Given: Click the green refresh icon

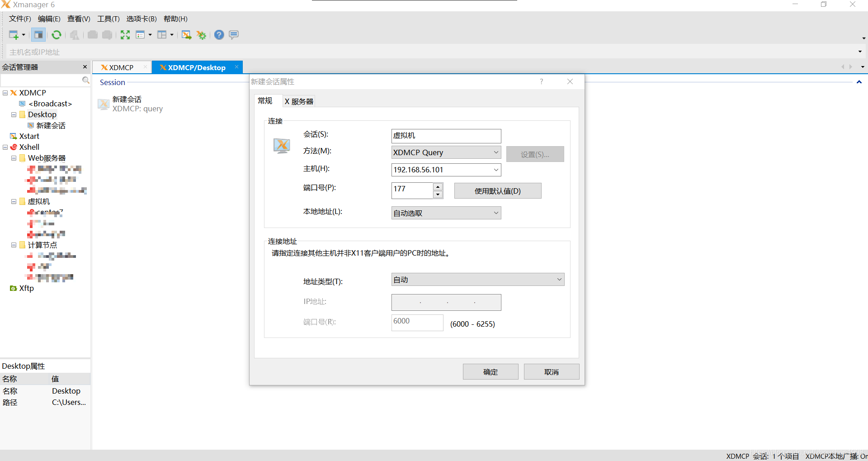Looking at the screenshot, I should 56,35.
